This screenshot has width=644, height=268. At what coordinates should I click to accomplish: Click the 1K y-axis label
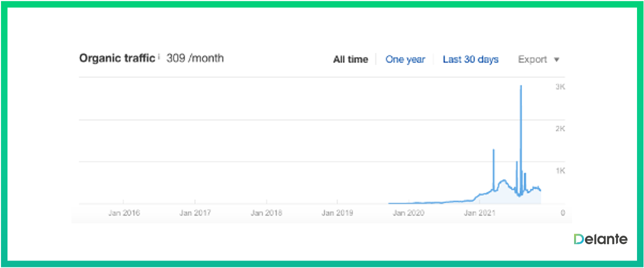pyautogui.click(x=560, y=171)
